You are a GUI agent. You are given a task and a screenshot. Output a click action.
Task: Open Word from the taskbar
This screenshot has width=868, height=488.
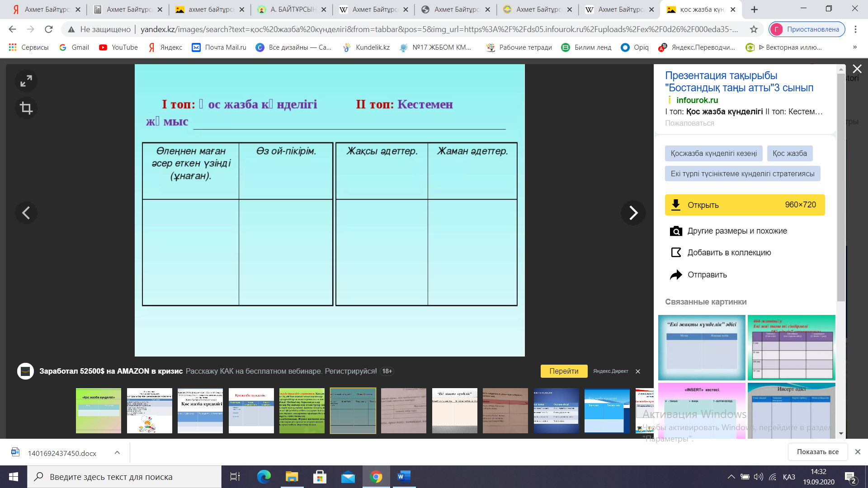tap(403, 477)
